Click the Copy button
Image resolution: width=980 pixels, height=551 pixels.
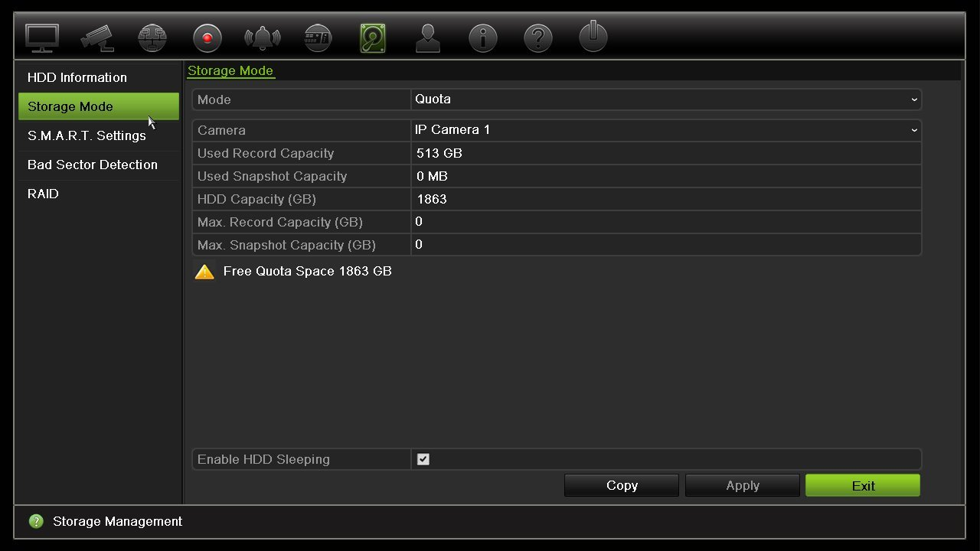pos(622,485)
